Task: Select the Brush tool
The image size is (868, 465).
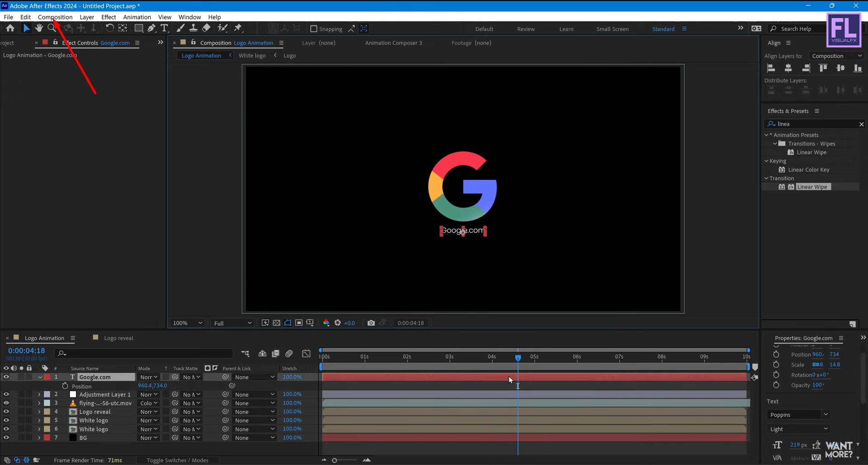Action: point(180,28)
